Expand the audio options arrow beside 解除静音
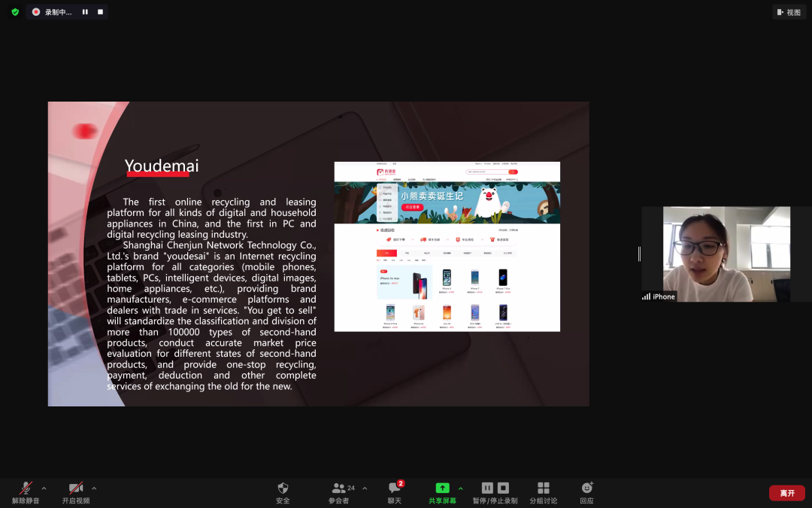The width and height of the screenshot is (812, 508). click(44, 488)
